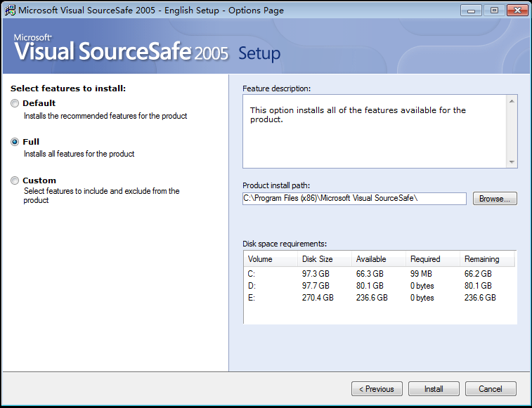Click the Volume column header
Screen dimensions: 532x408
click(x=270, y=259)
